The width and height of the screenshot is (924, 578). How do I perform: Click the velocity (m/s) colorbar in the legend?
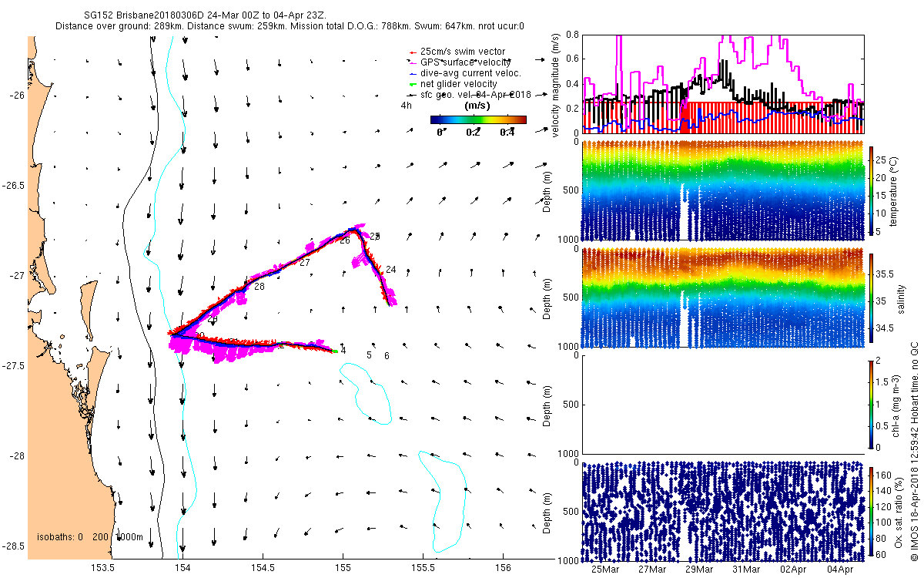(x=478, y=119)
